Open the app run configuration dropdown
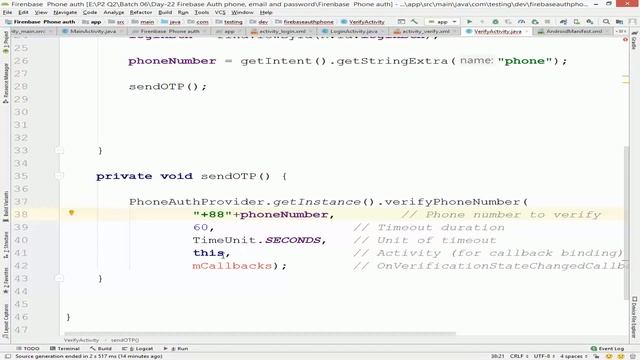This screenshot has width=640, height=360. click(x=442, y=22)
